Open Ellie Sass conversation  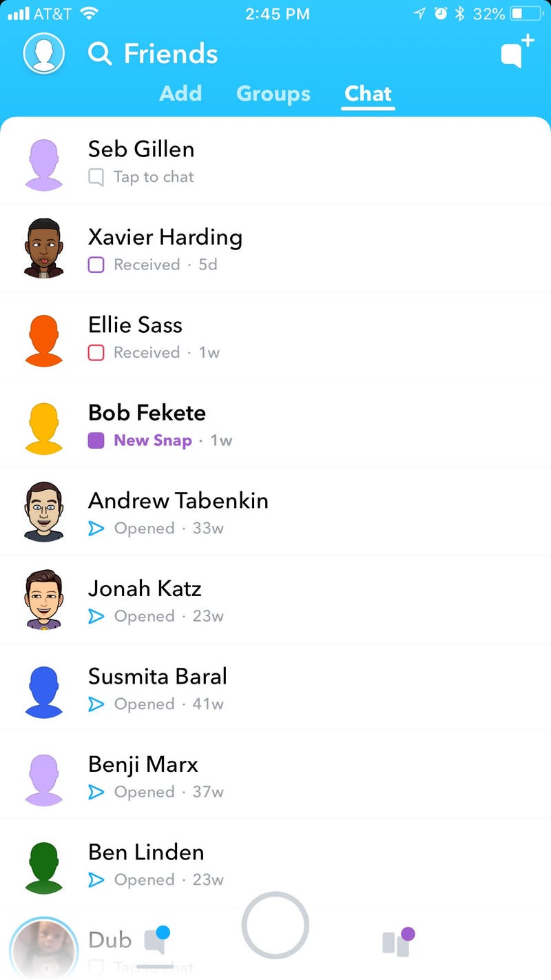pyautogui.click(x=275, y=336)
